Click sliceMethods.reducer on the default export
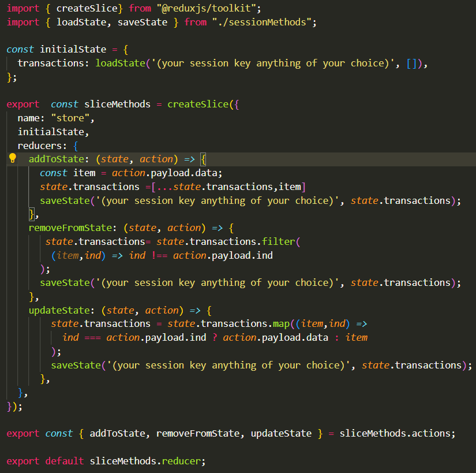The height and width of the screenshot is (473, 476). [x=148, y=461]
